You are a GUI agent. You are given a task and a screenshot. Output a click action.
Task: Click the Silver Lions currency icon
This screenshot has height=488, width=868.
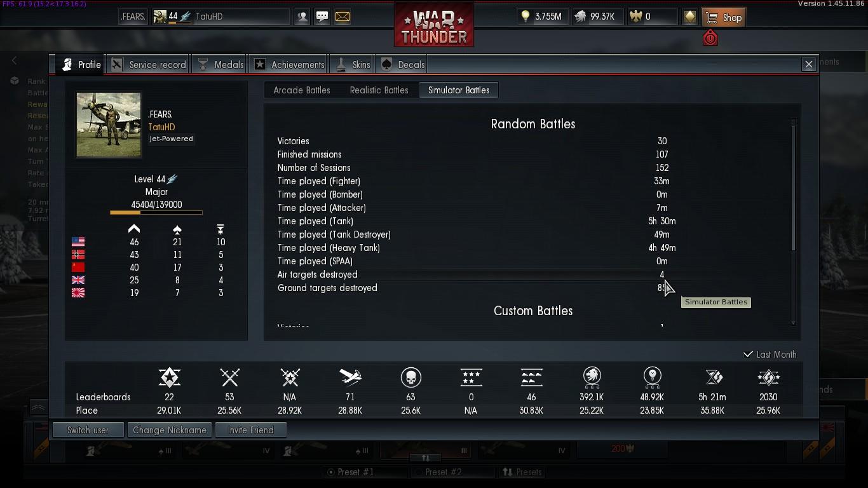580,17
